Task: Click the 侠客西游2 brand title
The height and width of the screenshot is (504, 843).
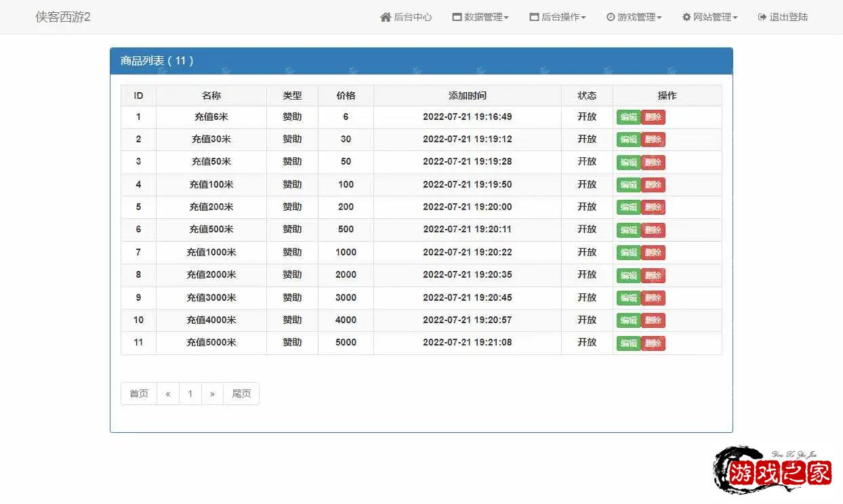Action: pyautogui.click(x=63, y=17)
